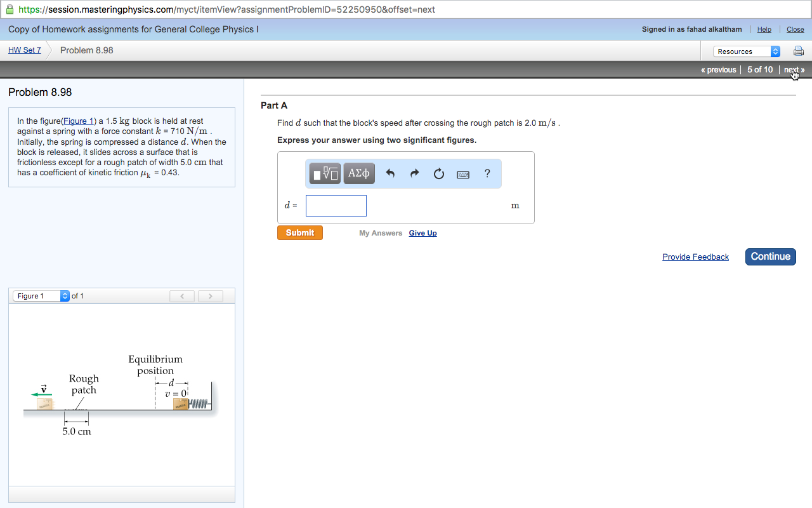Click the d = answer input field
The width and height of the screenshot is (812, 508).
tap(336, 206)
